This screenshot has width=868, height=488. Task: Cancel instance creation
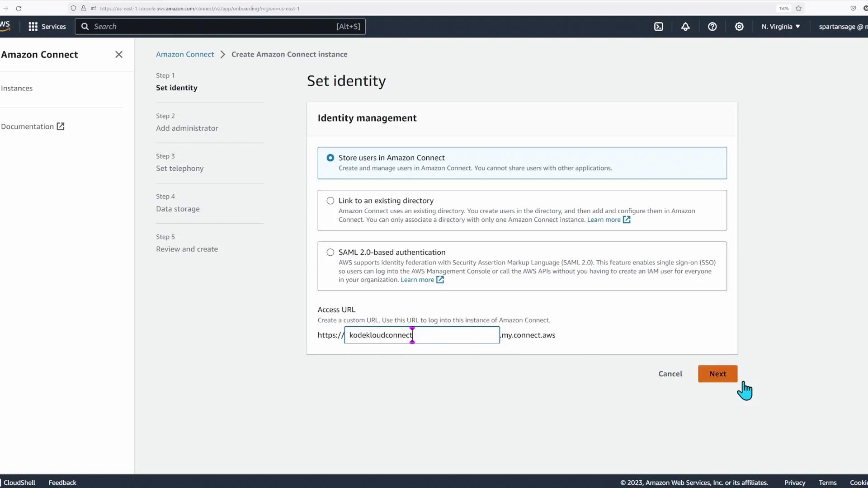(670, 374)
